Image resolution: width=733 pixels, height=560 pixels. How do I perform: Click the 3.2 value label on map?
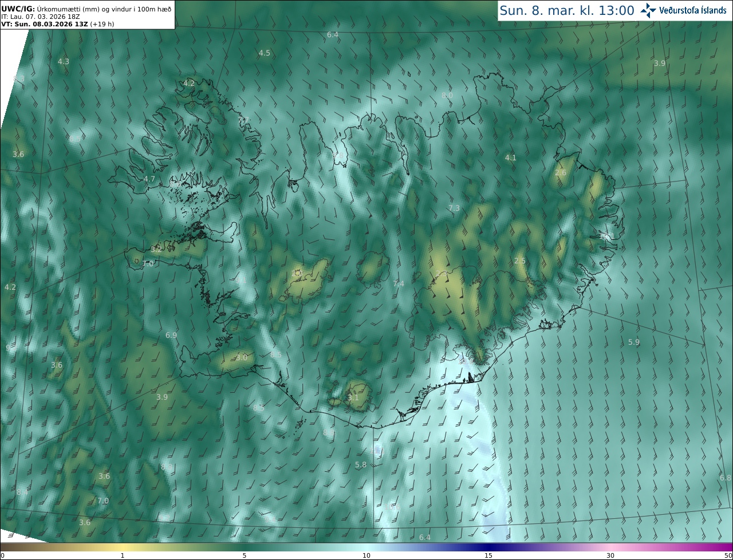156,249
